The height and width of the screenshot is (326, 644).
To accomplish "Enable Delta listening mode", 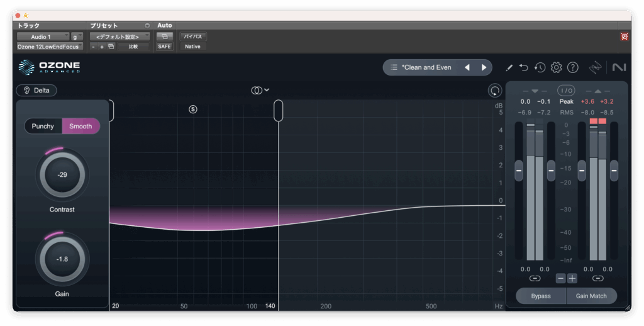I will click(x=36, y=90).
